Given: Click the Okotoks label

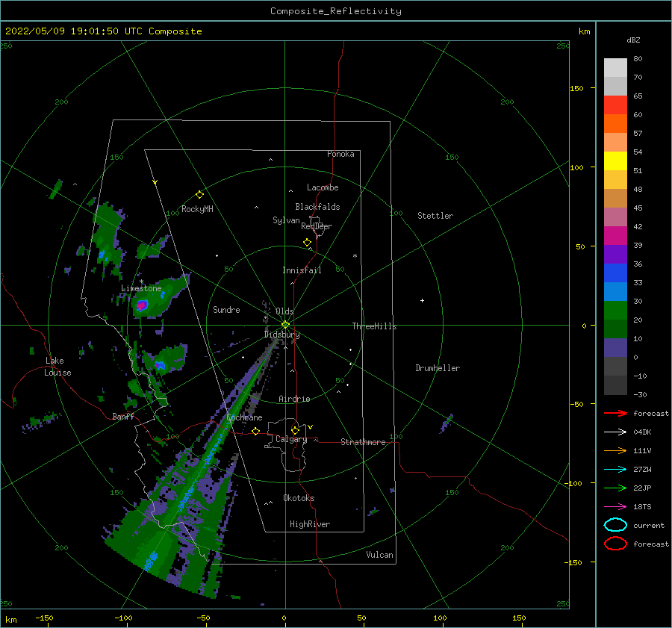Looking at the screenshot, I should tap(299, 498).
